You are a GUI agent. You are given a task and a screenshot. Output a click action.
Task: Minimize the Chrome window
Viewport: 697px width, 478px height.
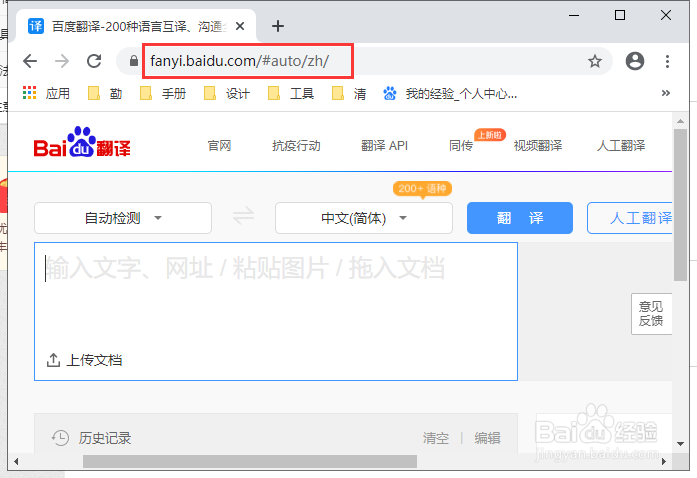click(574, 15)
